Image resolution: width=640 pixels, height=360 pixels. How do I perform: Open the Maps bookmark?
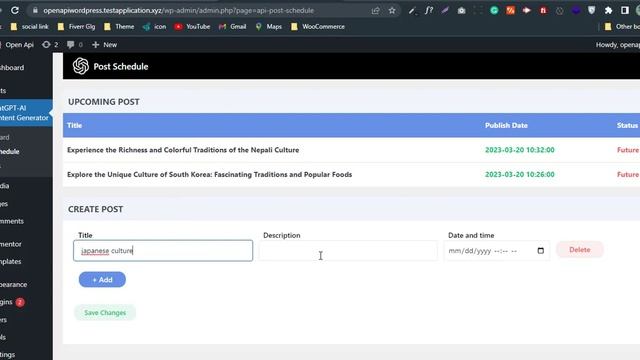click(x=269, y=27)
